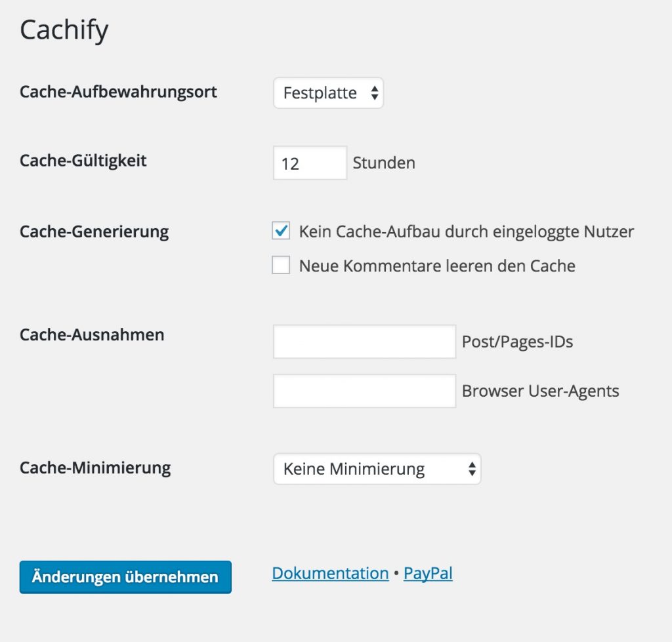
Task: Click the Browser User-Agents input box
Action: (364, 390)
